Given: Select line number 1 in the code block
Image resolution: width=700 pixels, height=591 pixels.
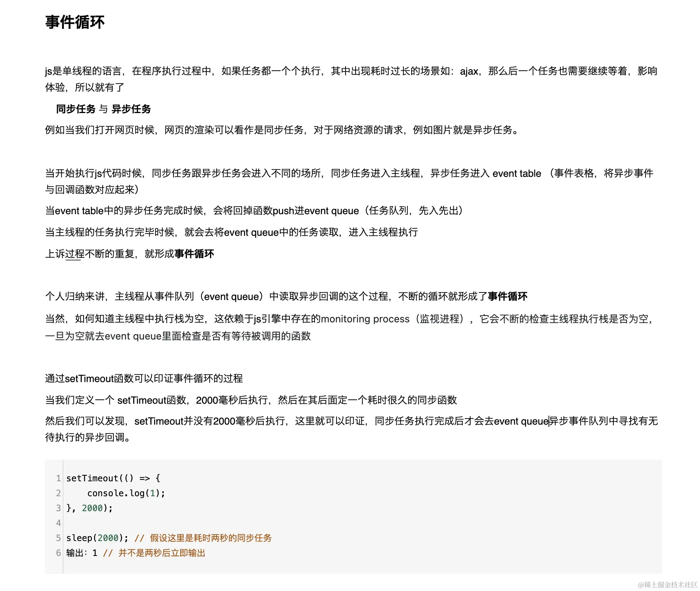Looking at the screenshot, I should coord(59,478).
